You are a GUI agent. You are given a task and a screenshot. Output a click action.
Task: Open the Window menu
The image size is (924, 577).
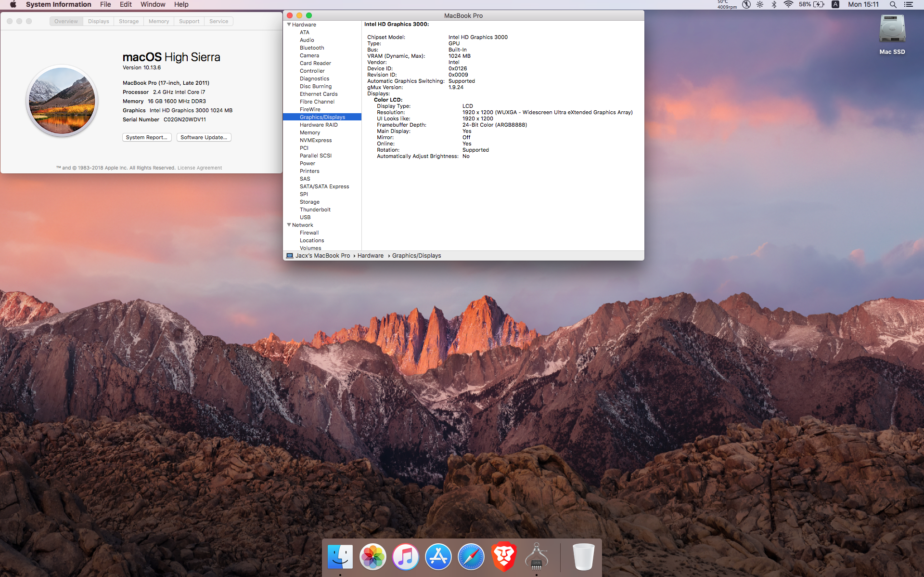(153, 4)
